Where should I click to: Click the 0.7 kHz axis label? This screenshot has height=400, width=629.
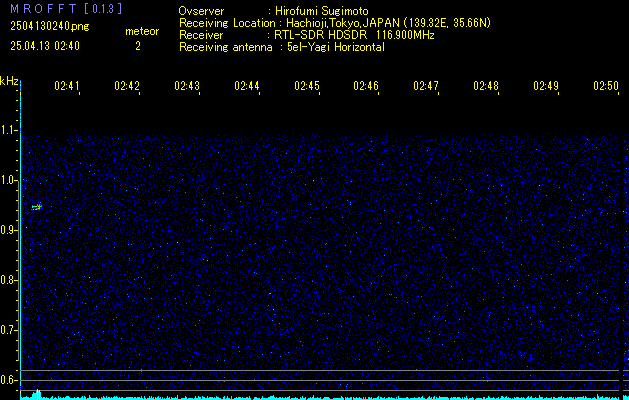pos(9,330)
